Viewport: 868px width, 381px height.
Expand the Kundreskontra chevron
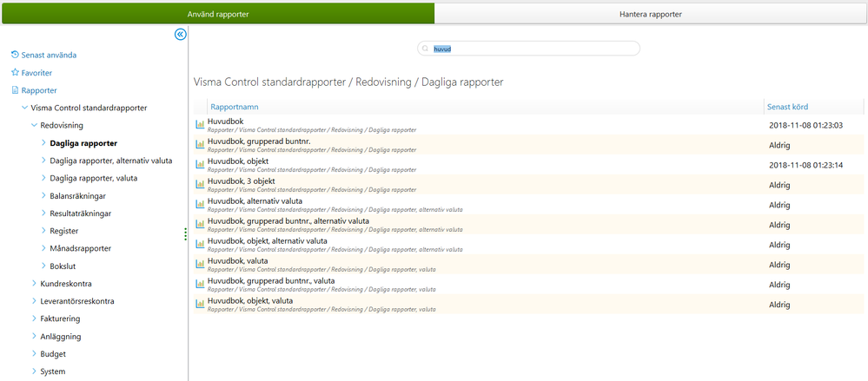[35, 284]
